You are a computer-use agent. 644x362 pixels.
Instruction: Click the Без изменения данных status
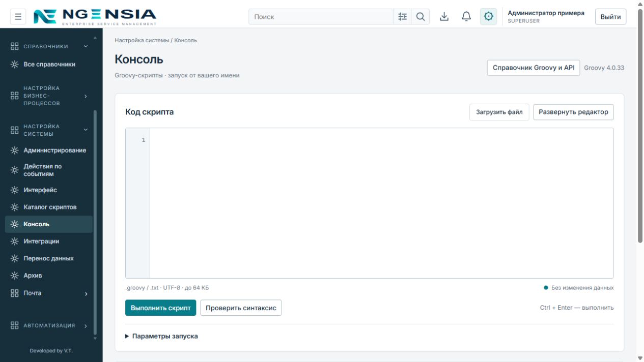click(579, 288)
